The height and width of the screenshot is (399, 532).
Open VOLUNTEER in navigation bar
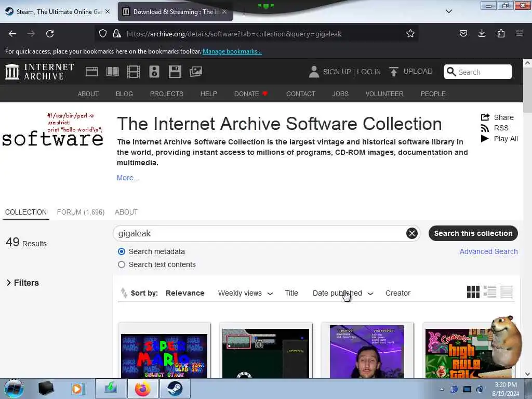pyautogui.click(x=384, y=94)
